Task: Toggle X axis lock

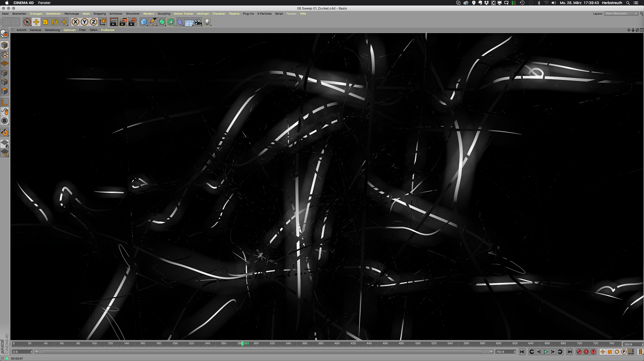Action: click(x=75, y=22)
